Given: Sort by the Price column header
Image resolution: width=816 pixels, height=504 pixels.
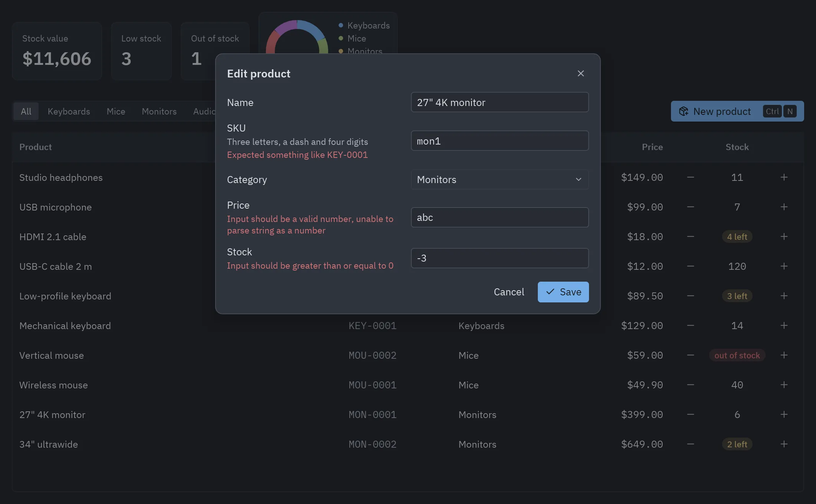Looking at the screenshot, I should point(652,147).
